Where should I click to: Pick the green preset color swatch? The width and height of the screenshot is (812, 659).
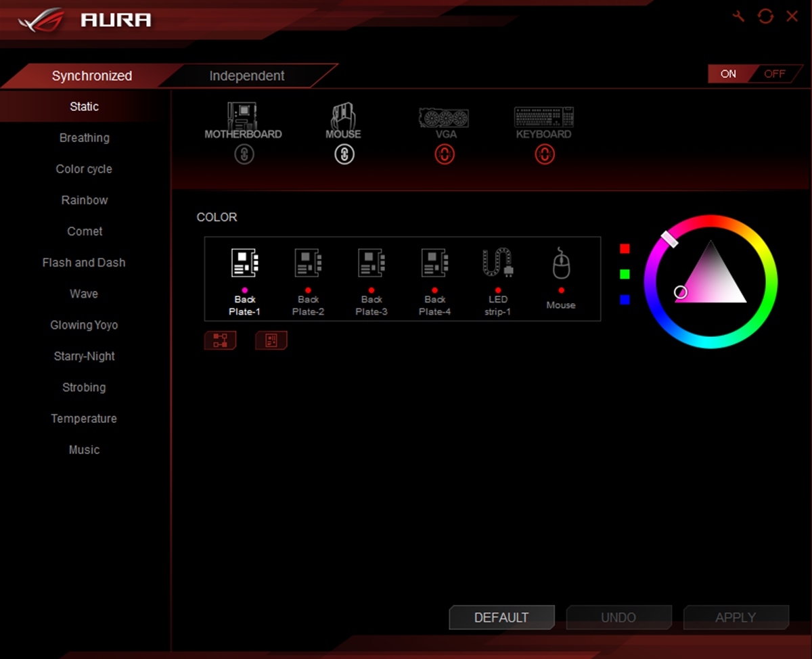point(625,274)
